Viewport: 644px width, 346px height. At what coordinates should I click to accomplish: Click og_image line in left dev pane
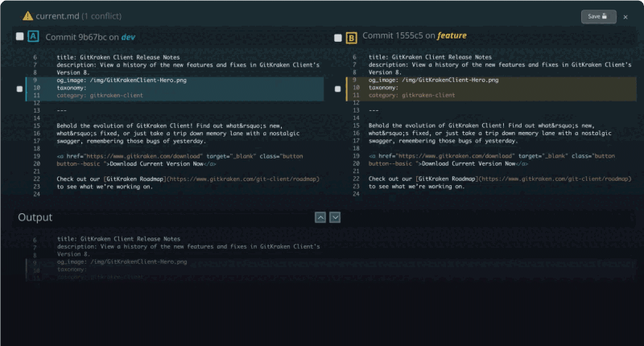122,80
